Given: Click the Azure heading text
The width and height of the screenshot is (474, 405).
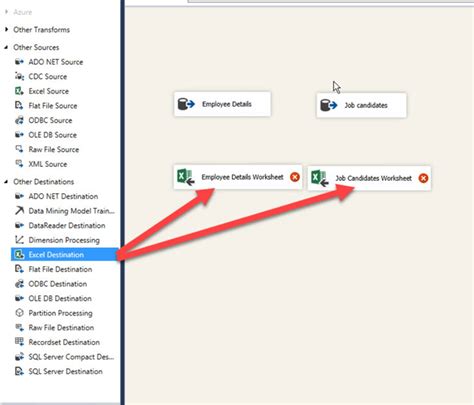Looking at the screenshot, I should [x=23, y=12].
